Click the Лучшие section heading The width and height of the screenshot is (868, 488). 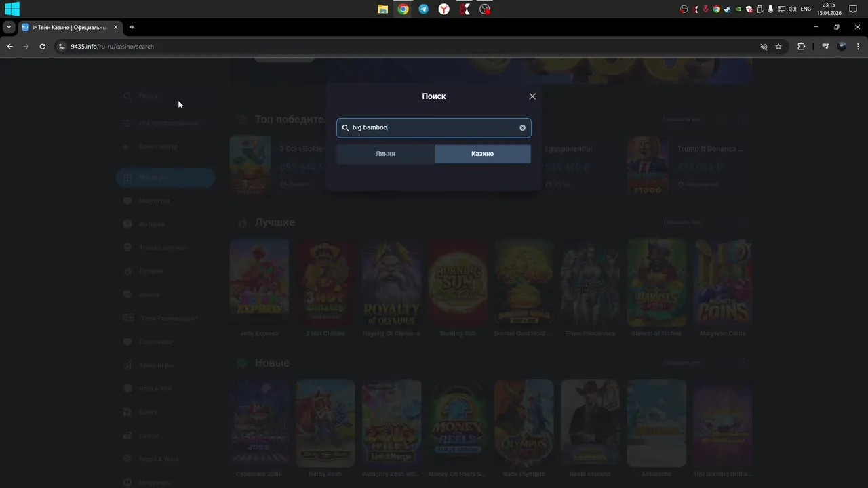[275, 222]
